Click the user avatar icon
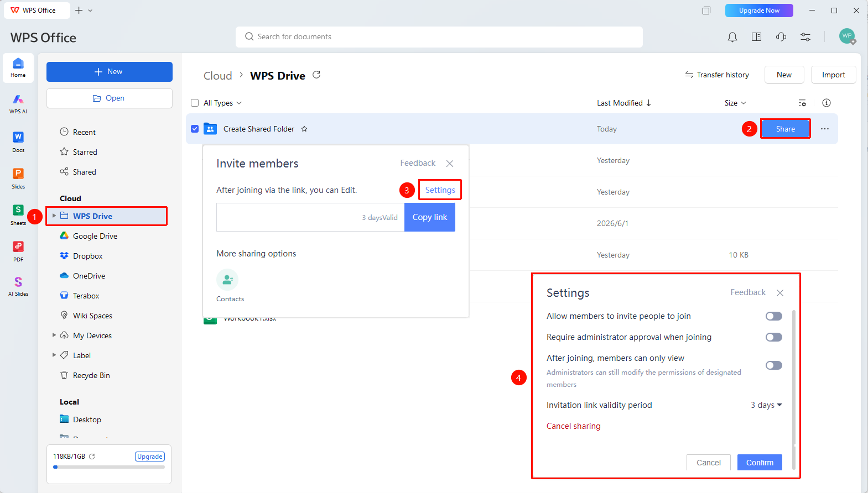 pyautogui.click(x=847, y=36)
